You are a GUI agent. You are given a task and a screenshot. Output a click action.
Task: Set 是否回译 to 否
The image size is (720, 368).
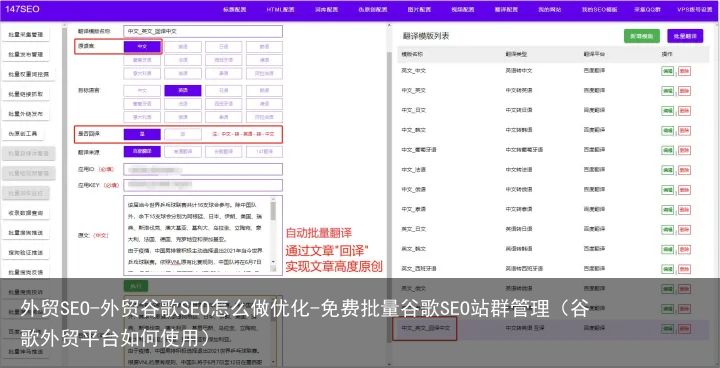pos(183,134)
